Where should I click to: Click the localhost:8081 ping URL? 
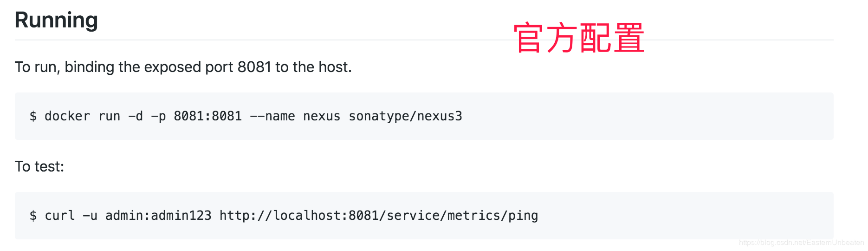(x=379, y=216)
